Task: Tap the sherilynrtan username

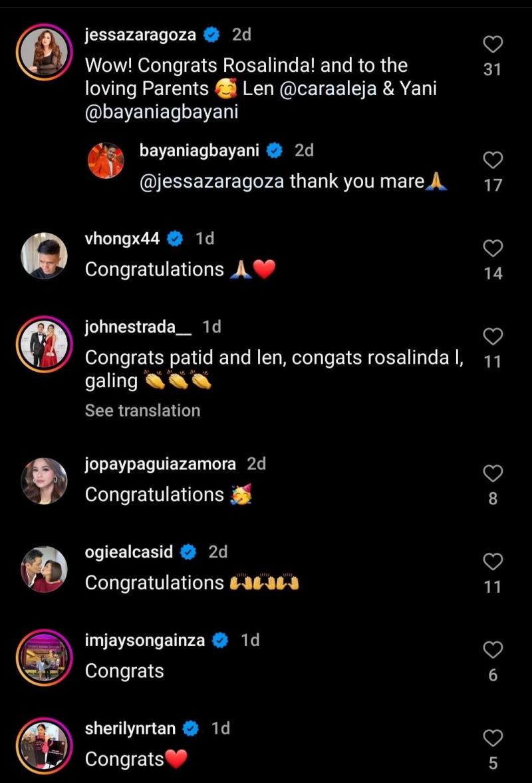Action: 130,728
